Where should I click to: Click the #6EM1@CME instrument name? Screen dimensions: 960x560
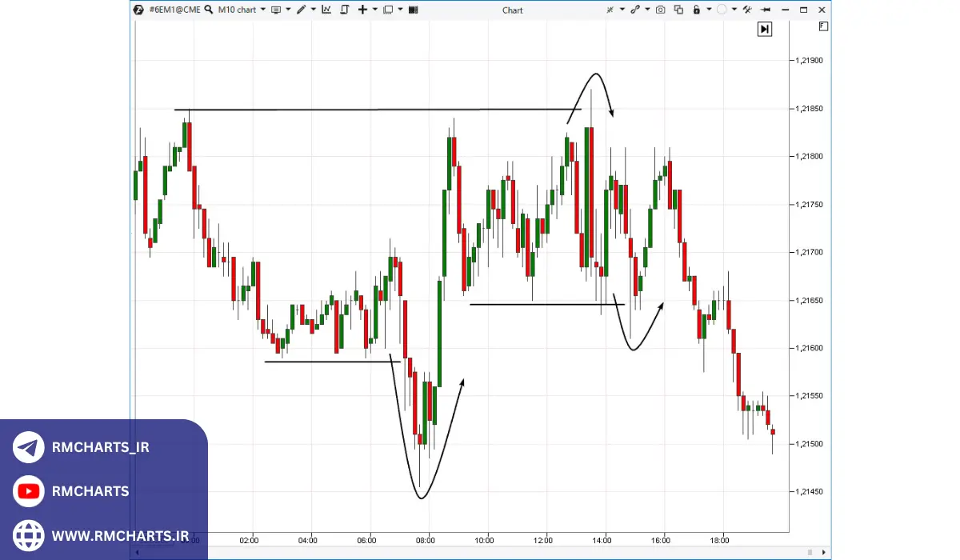pyautogui.click(x=174, y=10)
